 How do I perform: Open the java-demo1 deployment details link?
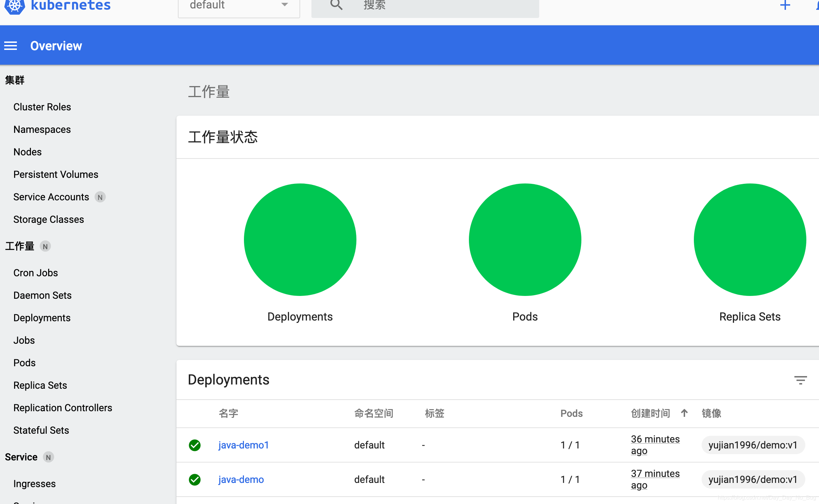243,445
